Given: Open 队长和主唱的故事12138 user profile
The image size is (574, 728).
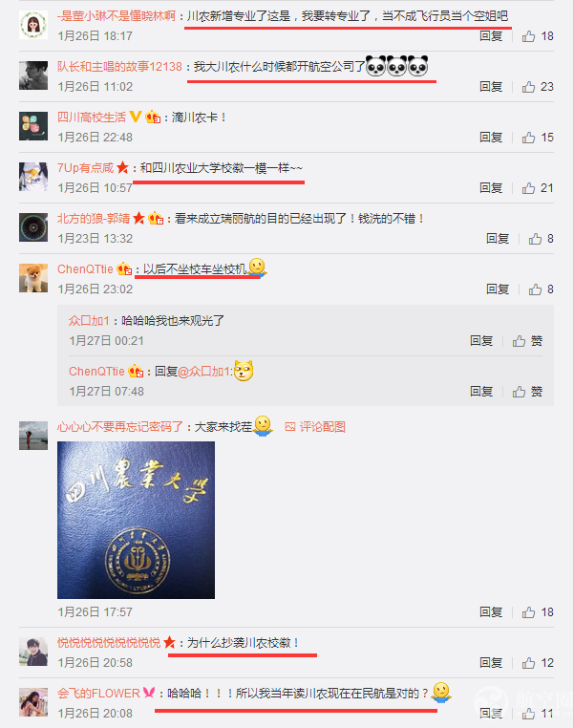Looking at the screenshot, I should [x=119, y=67].
